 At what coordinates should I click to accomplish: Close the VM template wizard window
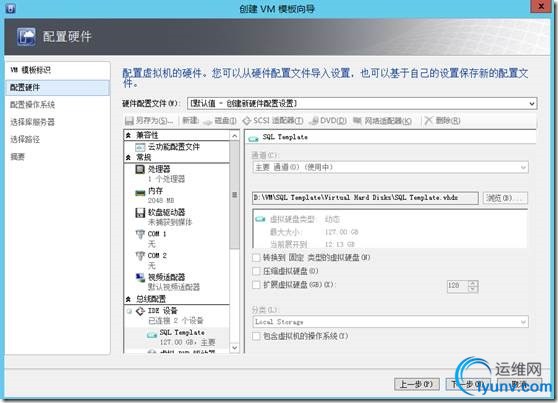(541, 6)
